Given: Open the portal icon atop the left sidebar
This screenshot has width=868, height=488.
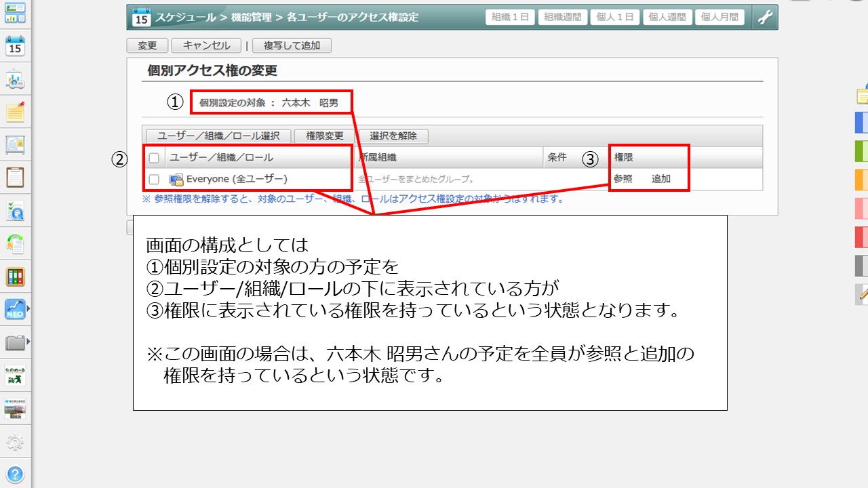Looking at the screenshot, I should tap(15, 12).
